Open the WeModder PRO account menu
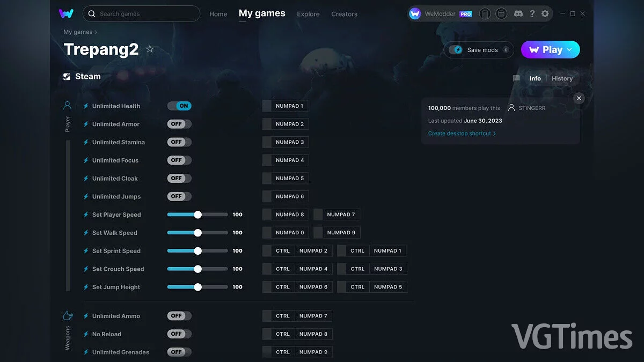The height and width of the screenshot is (362, 644). pos(441,14)
